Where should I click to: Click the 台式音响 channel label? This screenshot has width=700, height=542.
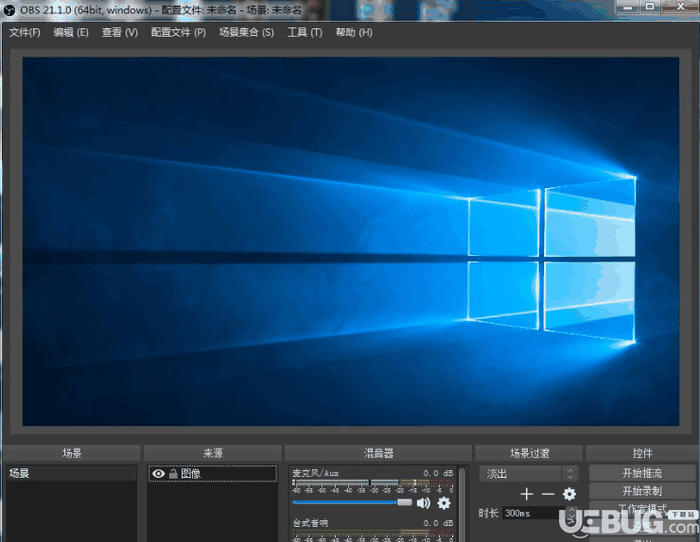[310, 523]
